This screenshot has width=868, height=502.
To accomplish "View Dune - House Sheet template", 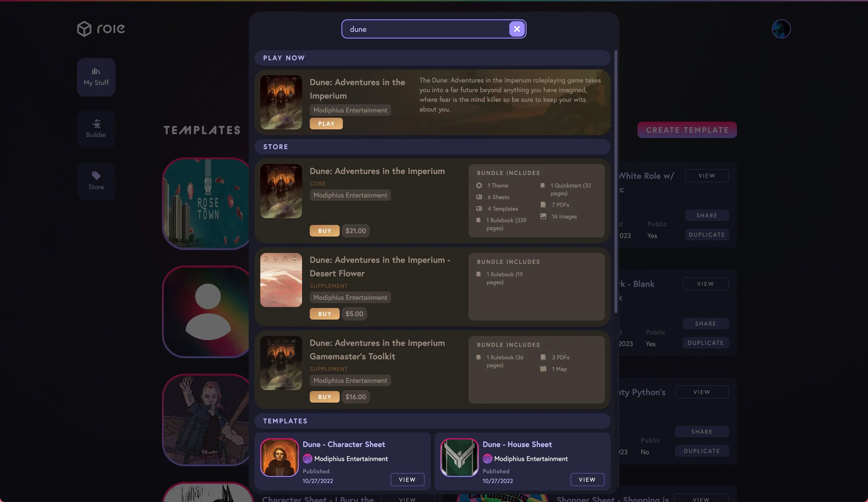I will click(587, 479).
